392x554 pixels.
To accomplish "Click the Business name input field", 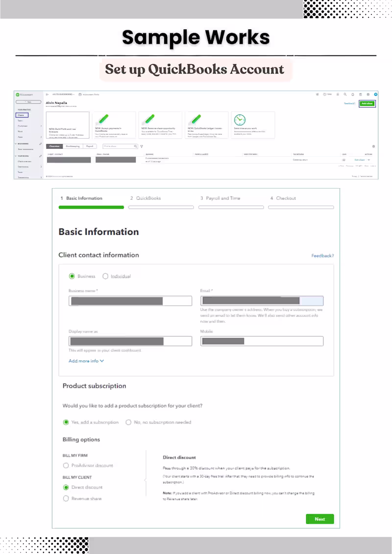I will point(130,301).
